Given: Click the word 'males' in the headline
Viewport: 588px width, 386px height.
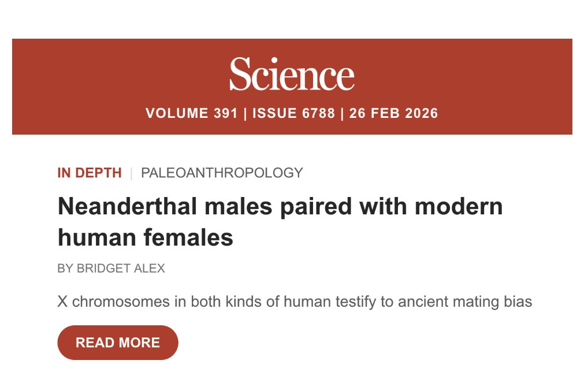Looking at the screenshot, I should point(239,206).
